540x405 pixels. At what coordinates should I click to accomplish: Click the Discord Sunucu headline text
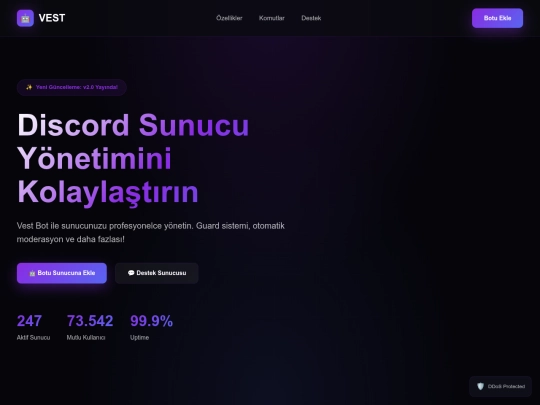click(133, 125)
